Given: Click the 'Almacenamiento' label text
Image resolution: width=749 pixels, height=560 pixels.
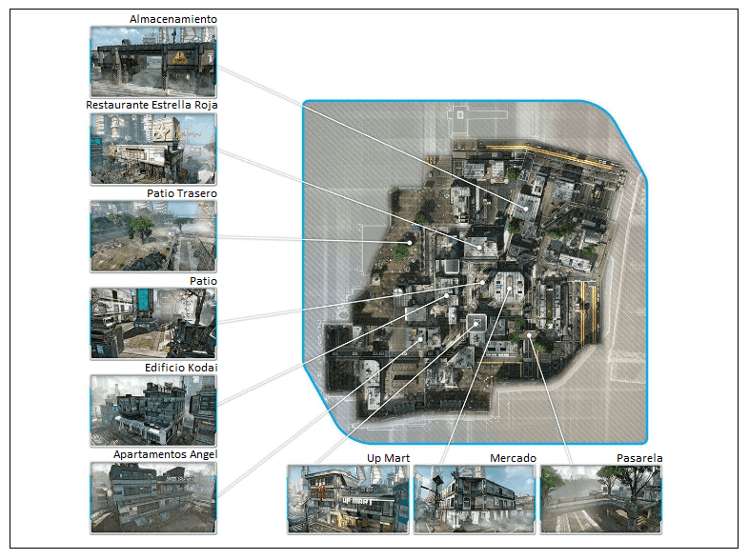Looking at the screenshot, I should [173, 19].
